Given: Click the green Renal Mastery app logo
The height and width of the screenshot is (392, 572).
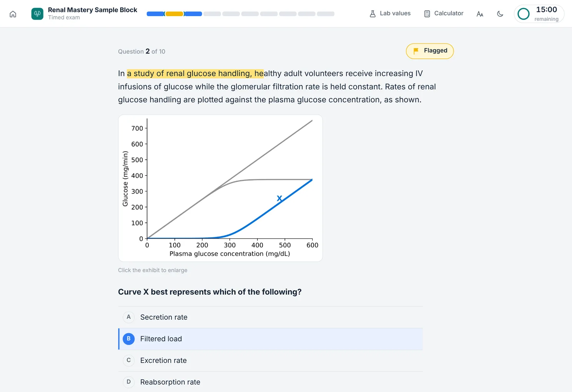Looking at the screenshot, I should pos(37,14).
